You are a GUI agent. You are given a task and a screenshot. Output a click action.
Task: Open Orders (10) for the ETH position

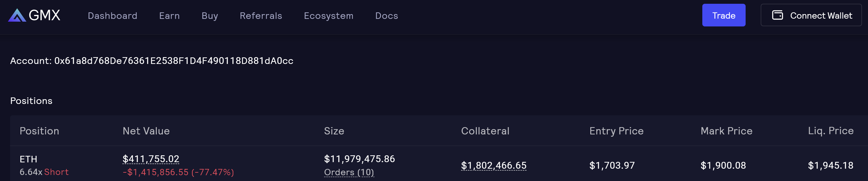[349, 172]
